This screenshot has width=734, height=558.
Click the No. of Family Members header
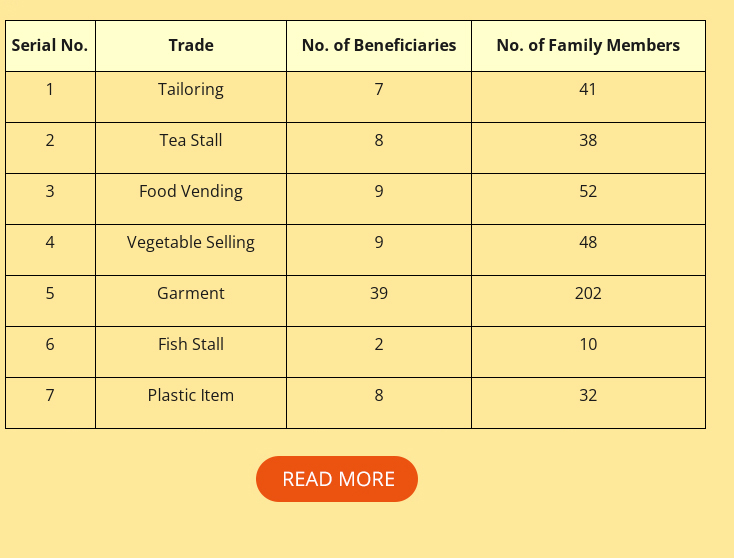coord(588,46)
